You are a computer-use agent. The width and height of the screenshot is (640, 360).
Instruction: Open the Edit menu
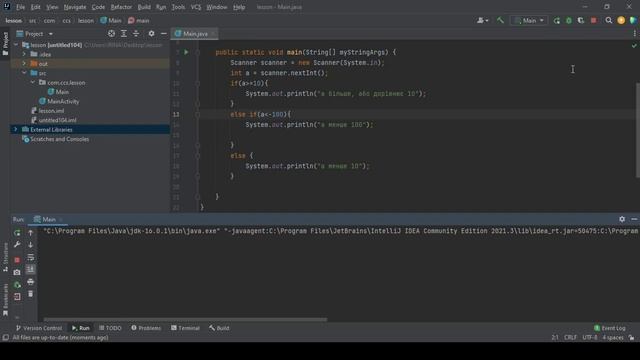coord(36,7)
